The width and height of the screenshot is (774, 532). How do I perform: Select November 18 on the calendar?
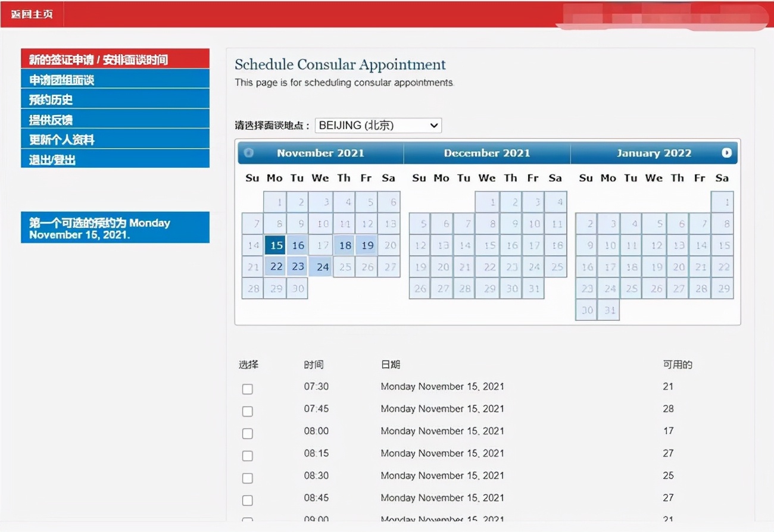(x=344, y=245)
